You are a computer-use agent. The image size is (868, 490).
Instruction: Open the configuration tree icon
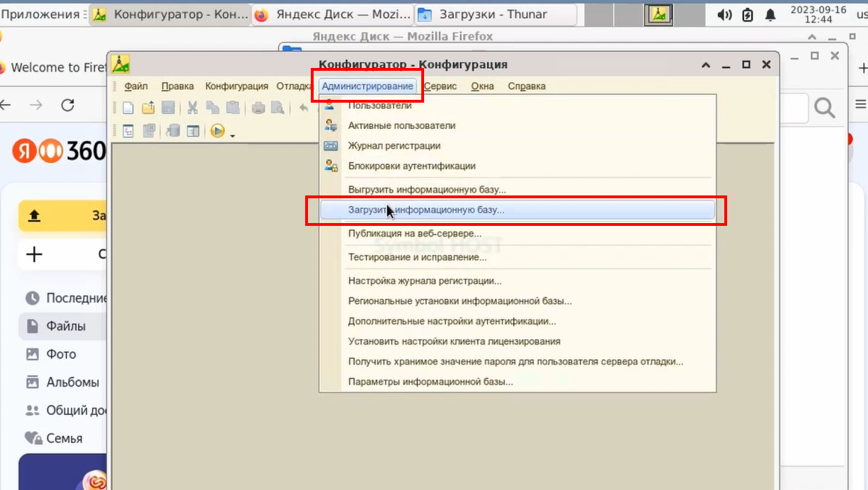coord(128,131)
